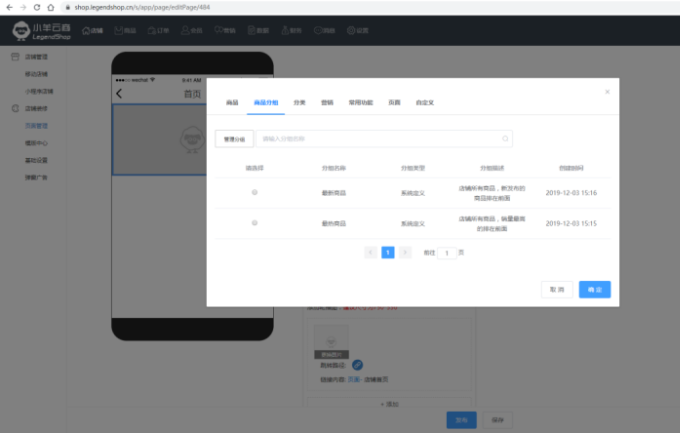Open 设置 settings in the top navigation
This screenshot has height=433, width=680.
pyautogui.click(x=357, y=30)
